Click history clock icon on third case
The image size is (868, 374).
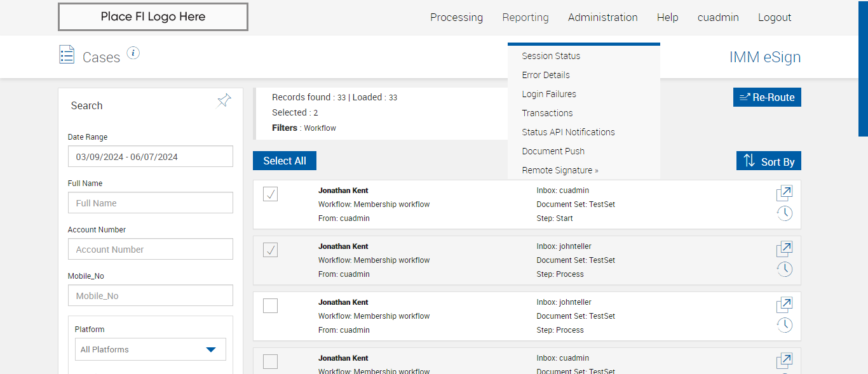(784, 325)
